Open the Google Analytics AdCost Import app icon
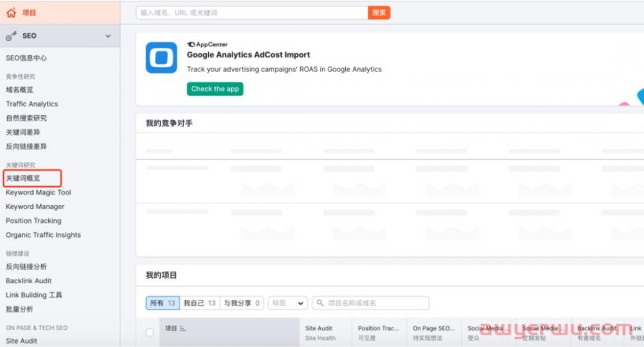644x347 pixels. point(162,57)
